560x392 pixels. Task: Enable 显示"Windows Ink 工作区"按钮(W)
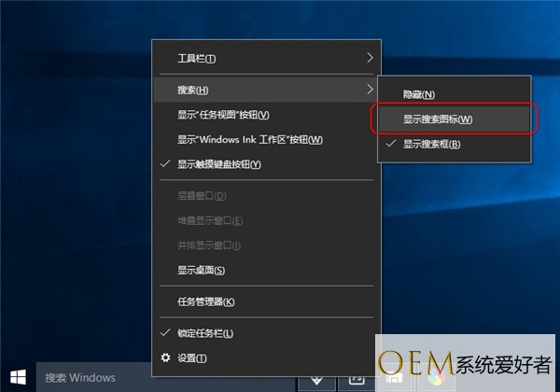coord(249,139)
